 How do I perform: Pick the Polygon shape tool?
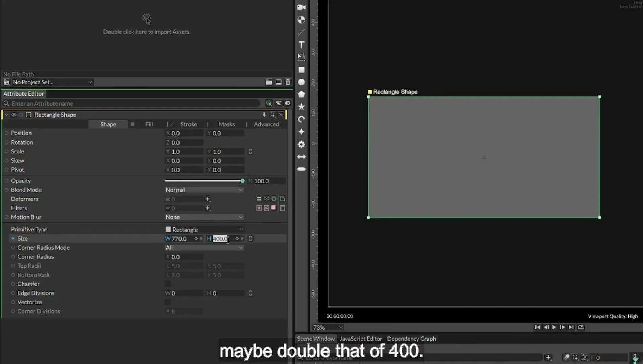(x=301, y=94)
